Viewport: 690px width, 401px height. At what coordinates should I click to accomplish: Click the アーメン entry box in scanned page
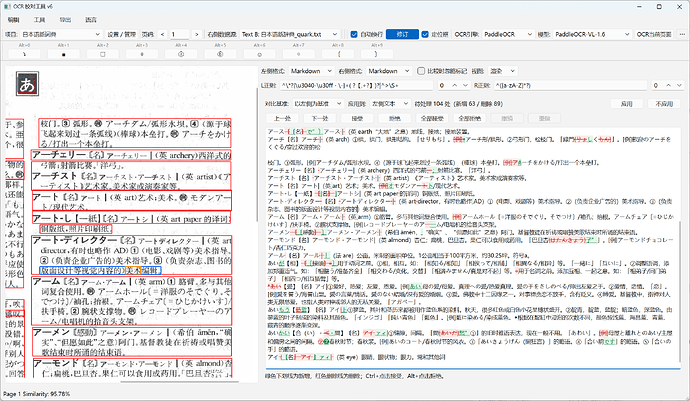pyautogui.click(x=132, y=342)
